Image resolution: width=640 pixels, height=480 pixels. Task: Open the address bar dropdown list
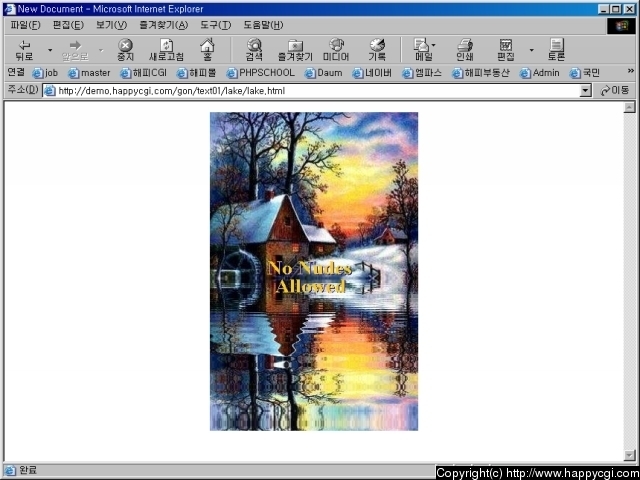586,91
